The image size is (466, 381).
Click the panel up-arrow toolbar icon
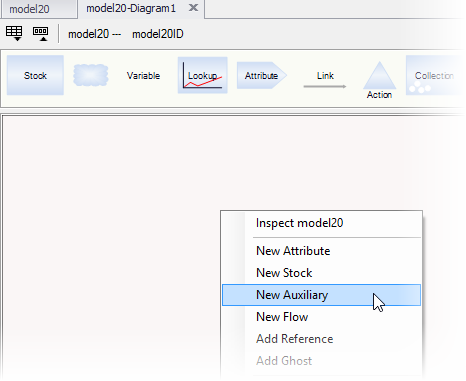tap(40, 34)
